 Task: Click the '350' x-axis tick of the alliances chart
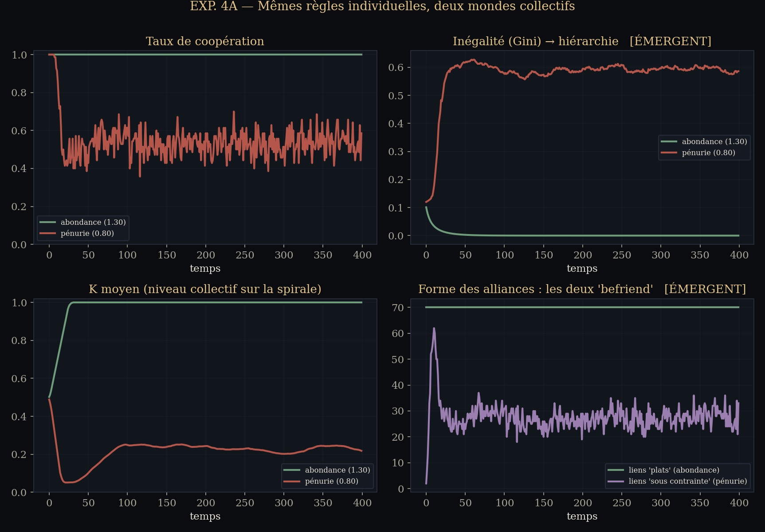(x=700, y=503)
